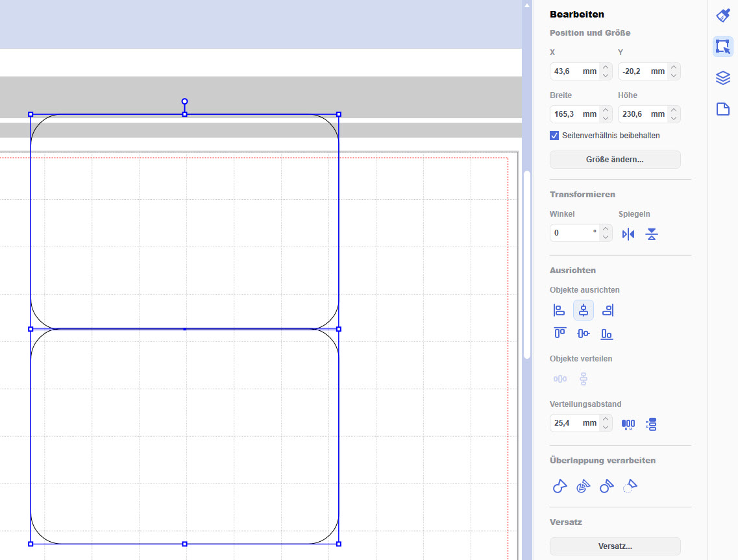Flip the selection vertically
The height and width of the screenshot is (560, 738).
click(x=652, y=234)
